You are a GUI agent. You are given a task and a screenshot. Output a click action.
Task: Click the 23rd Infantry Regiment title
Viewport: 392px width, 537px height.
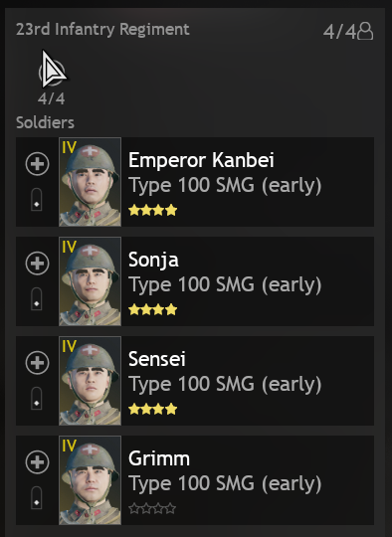102,29
